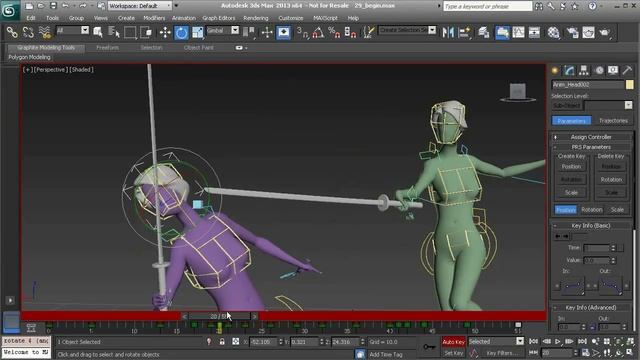Open the Selected key filter dropdown
Screen dimensions: 640x360
[x=520, y=341]
